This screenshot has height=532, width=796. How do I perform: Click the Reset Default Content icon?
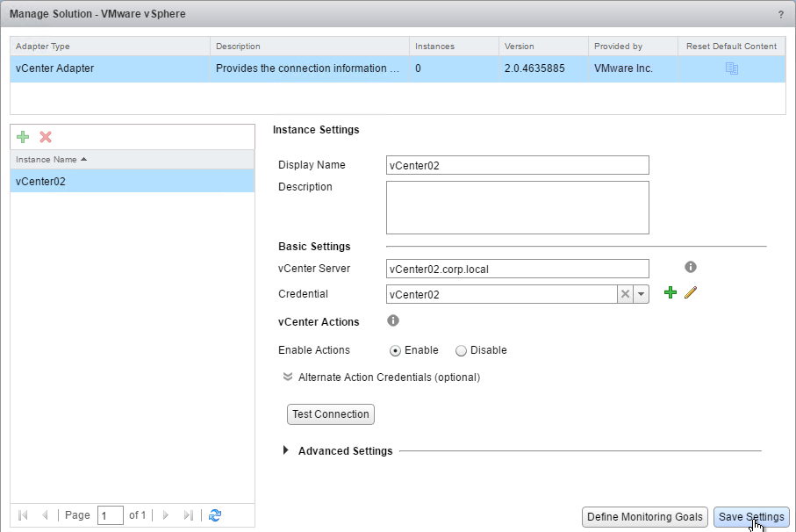pos(731,68)
